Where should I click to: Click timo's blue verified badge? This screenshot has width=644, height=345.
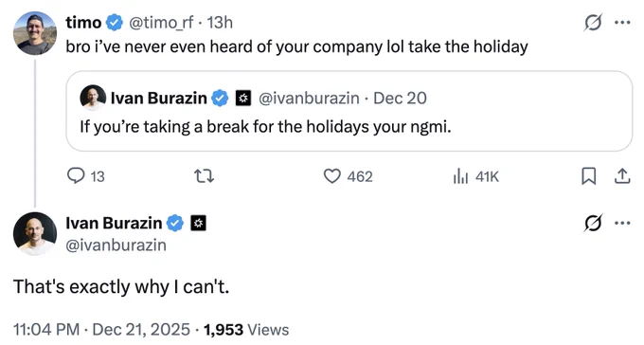click(x=115, y=22)
